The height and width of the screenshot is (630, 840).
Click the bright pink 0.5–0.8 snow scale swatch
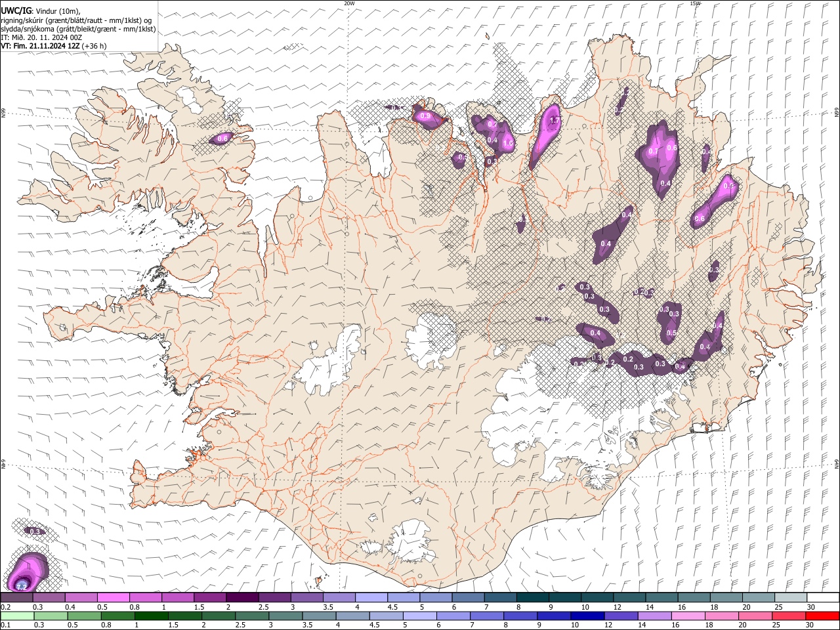113,597
